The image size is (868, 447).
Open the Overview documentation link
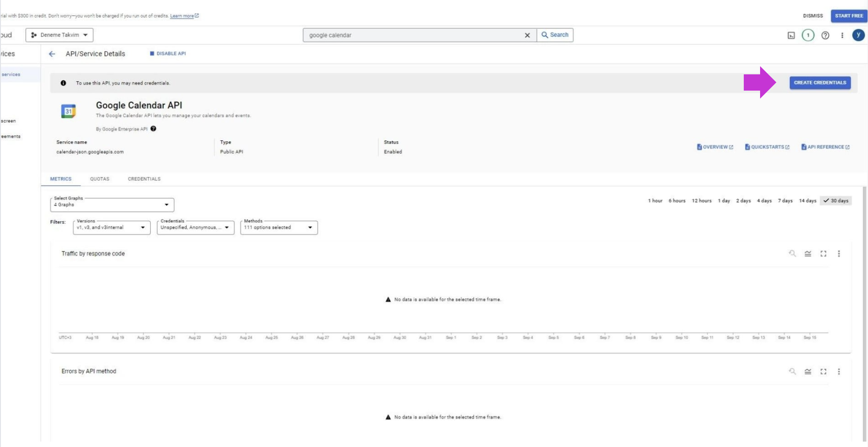pyautogui.click(x=715, y=147)
